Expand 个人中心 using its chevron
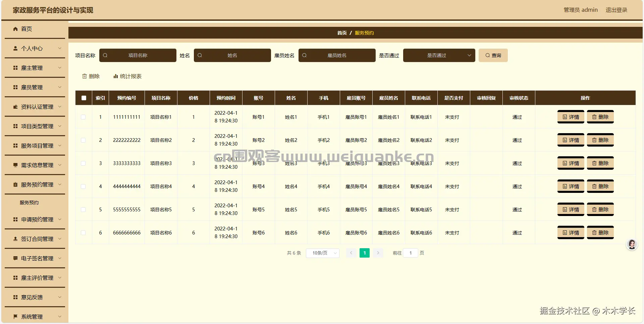This screenshot has height=324, width=644. tap(60, 48)
